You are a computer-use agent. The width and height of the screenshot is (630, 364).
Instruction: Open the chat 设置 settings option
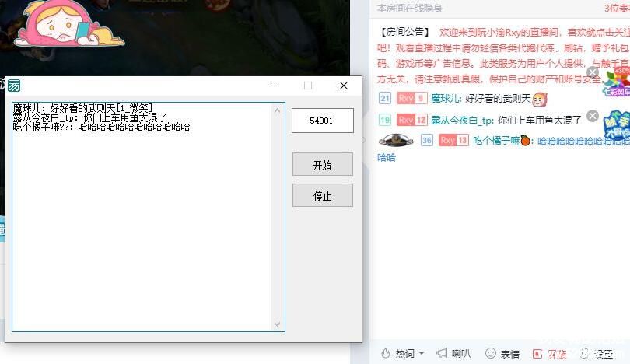[x=598, y=354]
